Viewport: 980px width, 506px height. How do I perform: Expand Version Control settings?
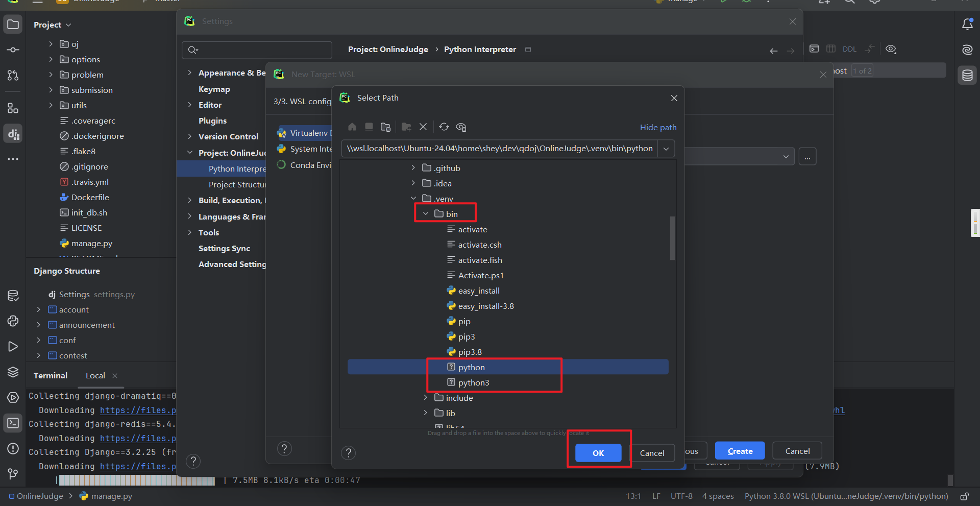click(x=190, y=136)
